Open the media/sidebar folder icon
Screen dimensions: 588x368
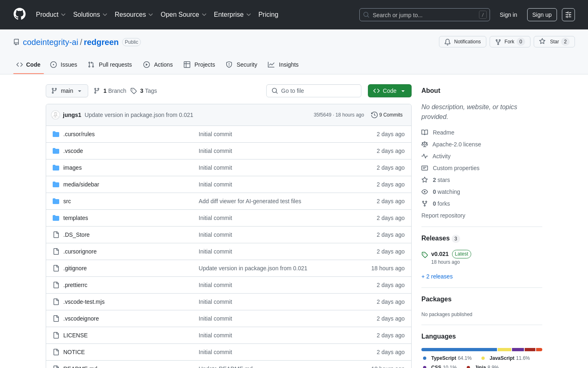[56, 184]
